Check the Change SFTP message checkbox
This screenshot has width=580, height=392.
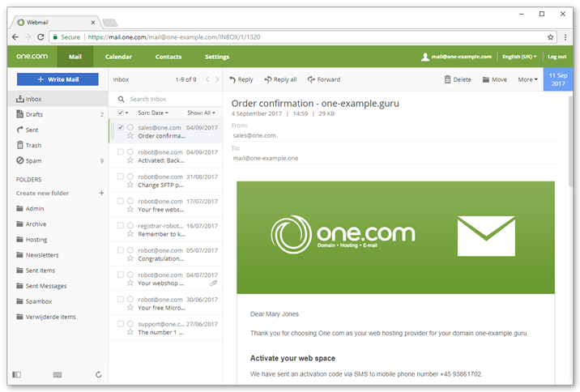click(121, 177)
